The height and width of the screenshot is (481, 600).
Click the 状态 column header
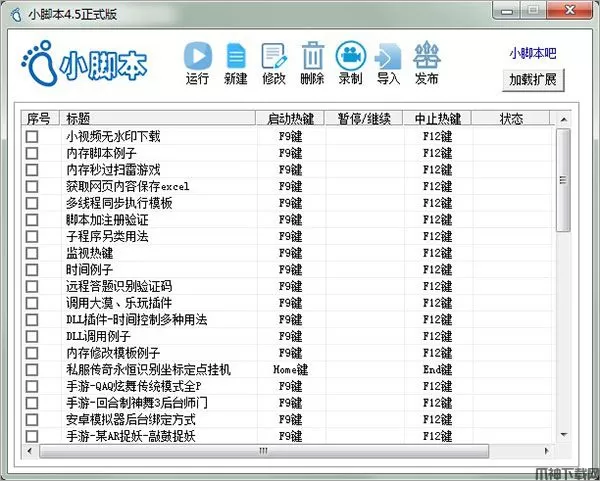point(511,118)
